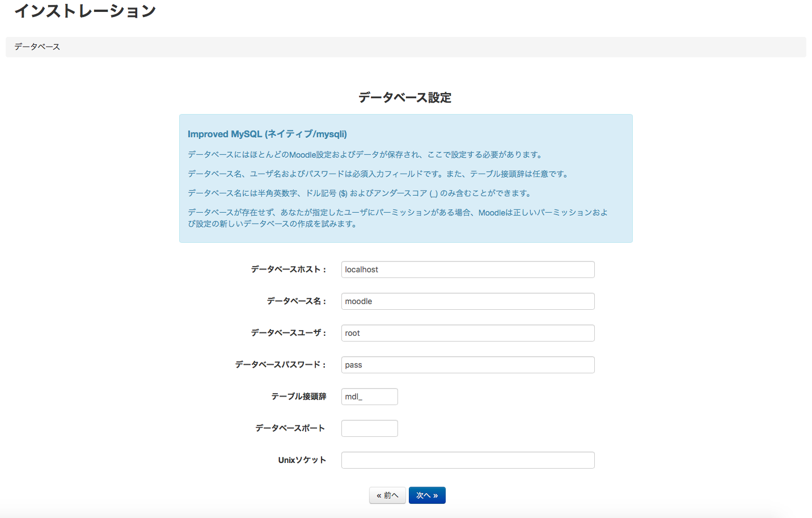Click the データベースホスト field containing localhost
The height and width of the screenshot is (518, 812).
pyautogui.click(x=467, y=269)
